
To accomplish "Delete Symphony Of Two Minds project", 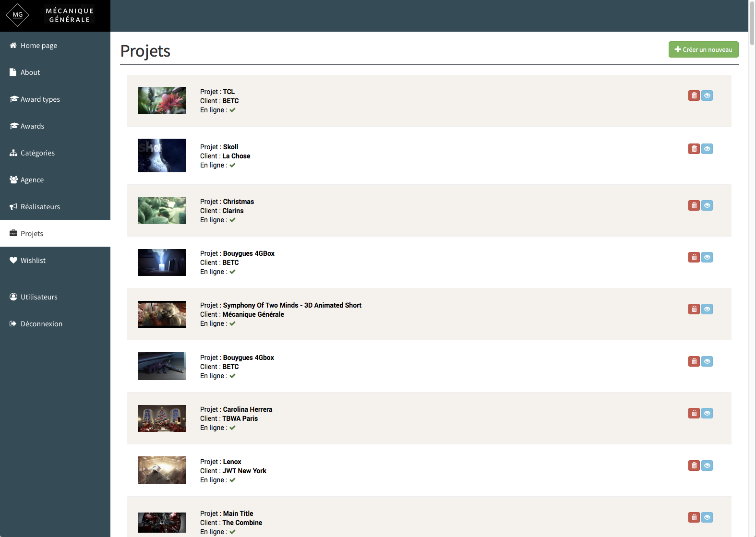I will click(x=694, y=309).
